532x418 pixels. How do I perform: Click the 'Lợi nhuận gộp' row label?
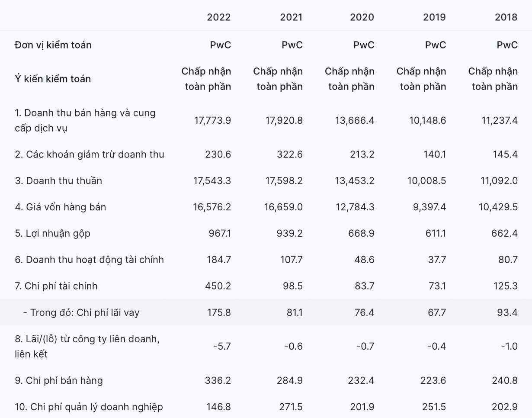[x=52, y=234]
